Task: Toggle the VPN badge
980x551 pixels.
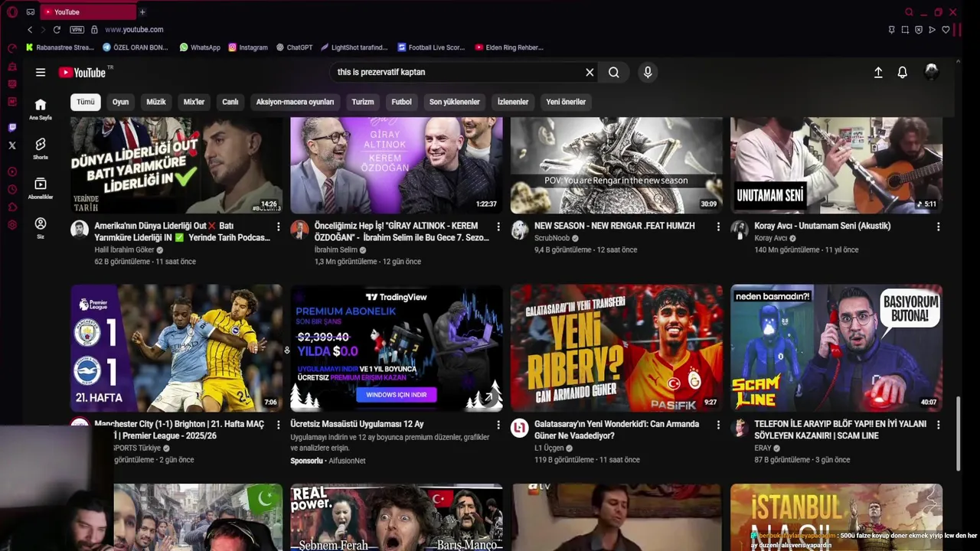Action: pos(77,30)
